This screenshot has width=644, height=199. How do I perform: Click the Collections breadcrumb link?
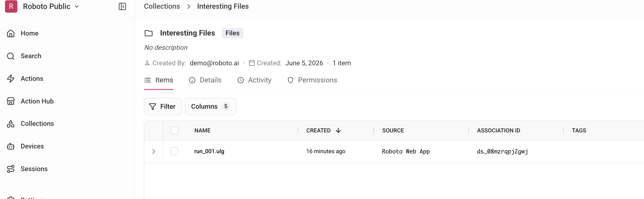(x=162, y=6)
